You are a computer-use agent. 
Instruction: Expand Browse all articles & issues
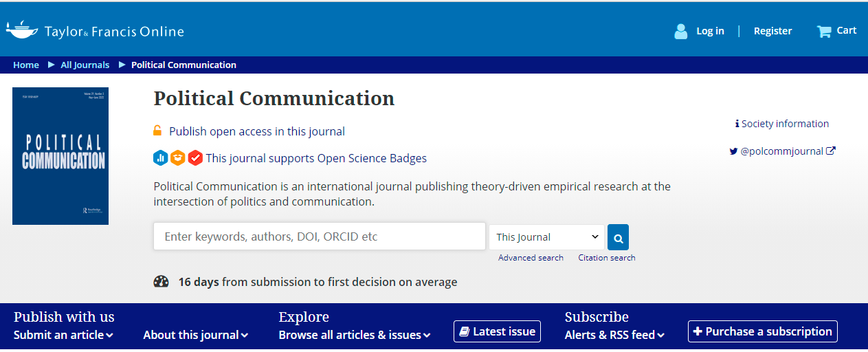pos(354,335)
